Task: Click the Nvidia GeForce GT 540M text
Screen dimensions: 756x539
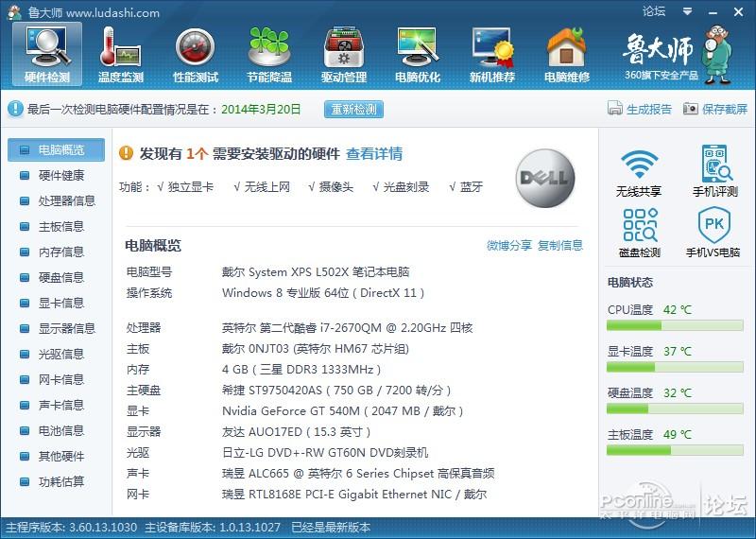Action: tap(342, 411)
